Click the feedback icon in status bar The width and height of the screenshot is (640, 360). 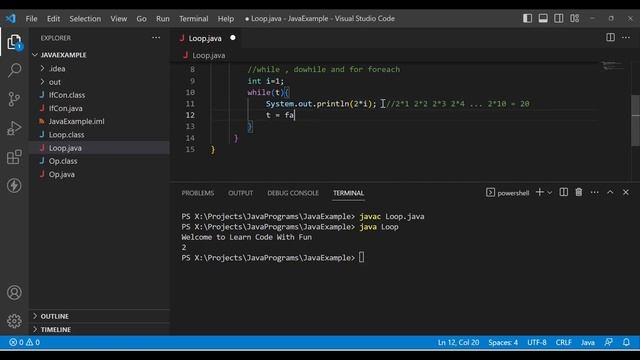click(x=609, y=342)
